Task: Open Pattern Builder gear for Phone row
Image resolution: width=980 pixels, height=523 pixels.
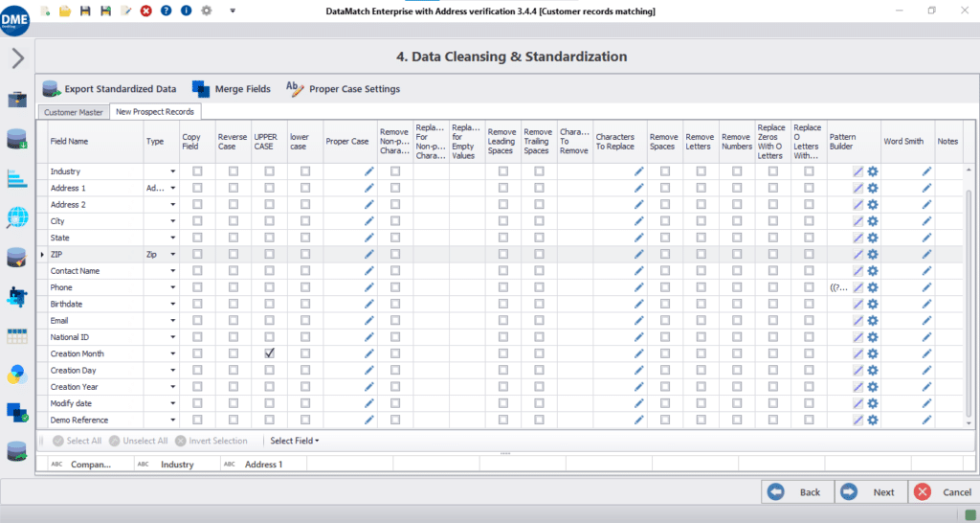Action: point(873,287)
